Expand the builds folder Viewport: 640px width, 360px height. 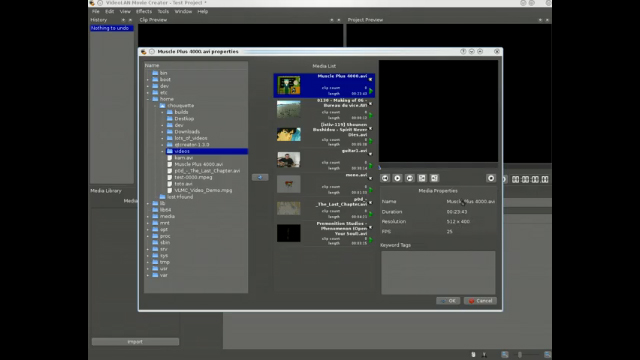pos(162,112)
